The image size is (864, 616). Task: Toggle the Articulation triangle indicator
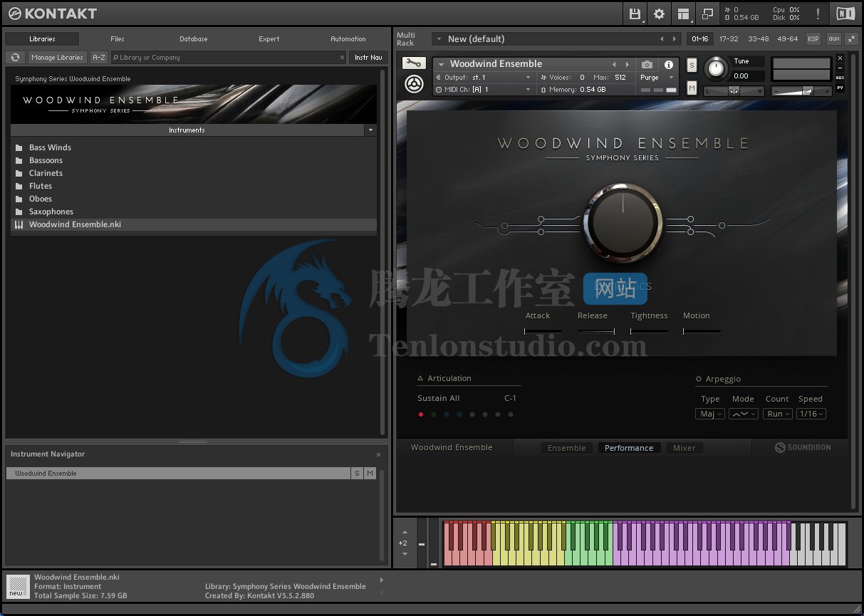click(x=421, y=379)
